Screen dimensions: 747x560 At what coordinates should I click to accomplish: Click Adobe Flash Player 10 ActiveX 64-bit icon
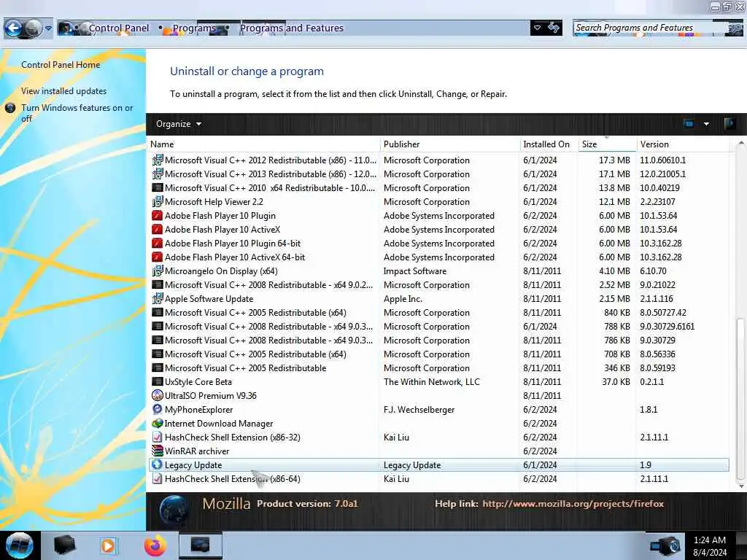tap(158, 257)
